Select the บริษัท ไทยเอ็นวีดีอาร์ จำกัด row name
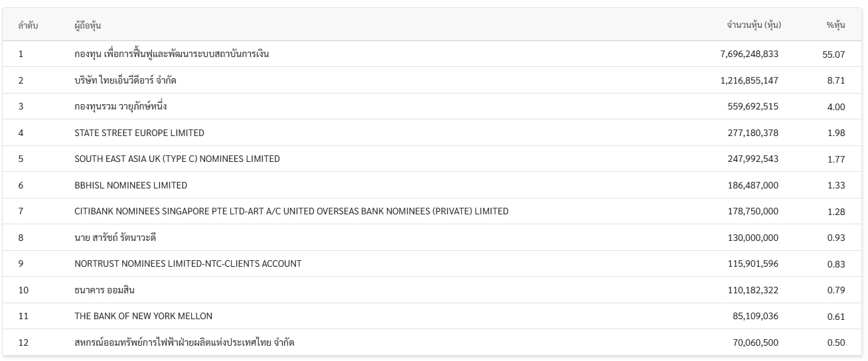 (x=125, y=80)
